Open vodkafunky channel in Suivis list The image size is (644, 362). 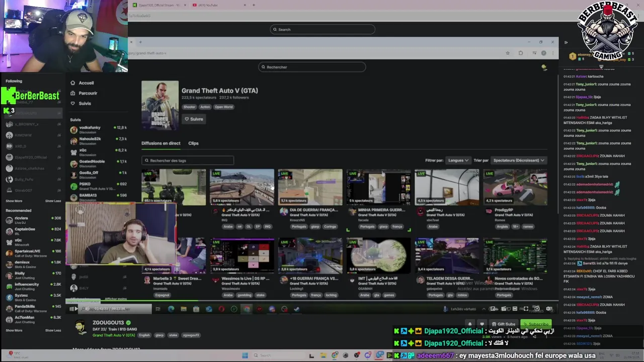pos(99,129)
